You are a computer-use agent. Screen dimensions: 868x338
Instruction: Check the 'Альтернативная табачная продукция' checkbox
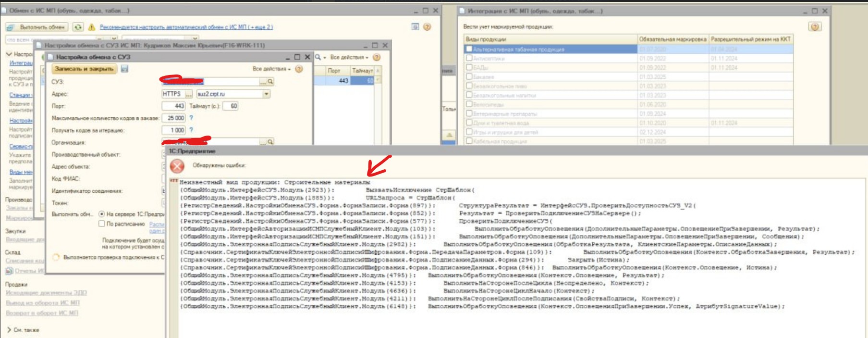tap(469, 49)
